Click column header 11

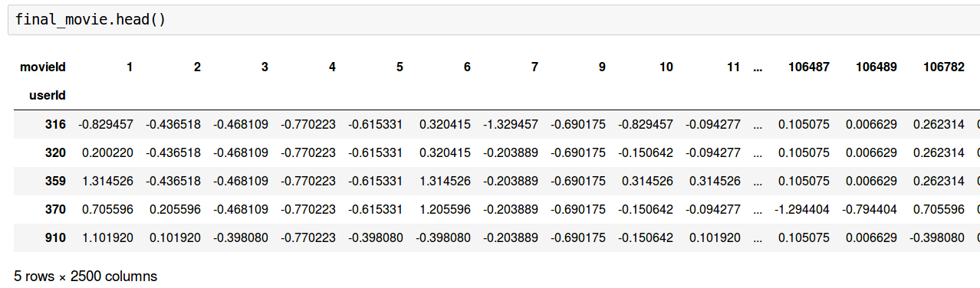pos(734,67)
